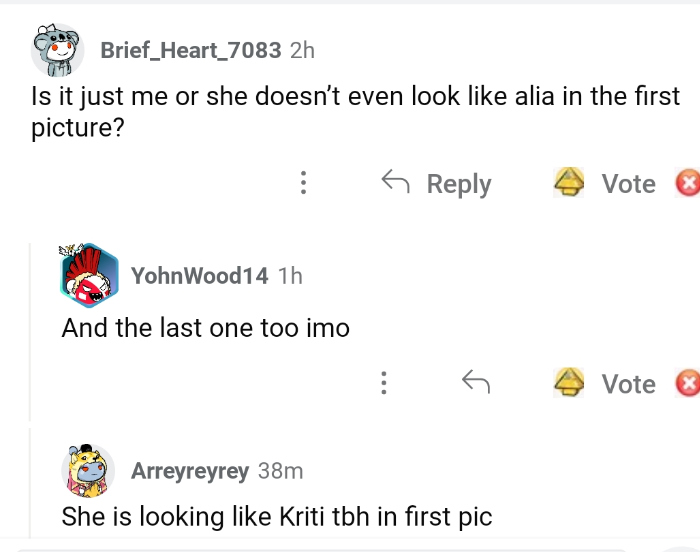
Task: Downvote Brief_Heart_7083's comment
Action: (x=687, y=184)
